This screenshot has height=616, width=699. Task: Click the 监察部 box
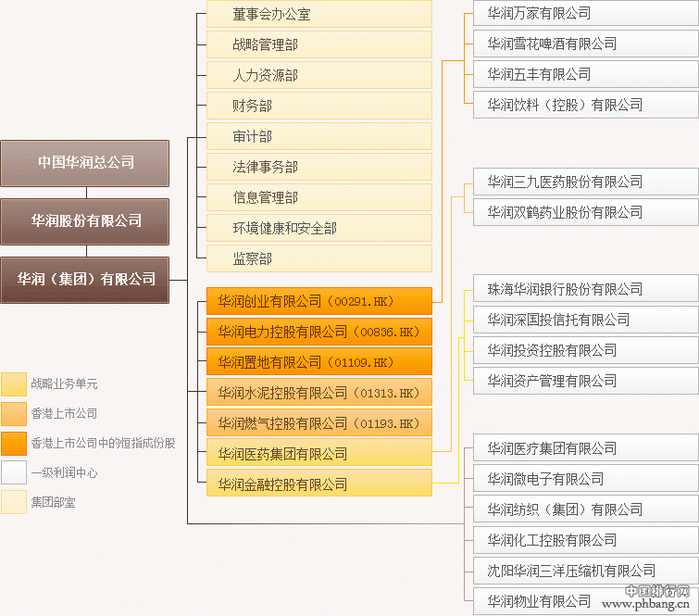click(x=319, y=258)
